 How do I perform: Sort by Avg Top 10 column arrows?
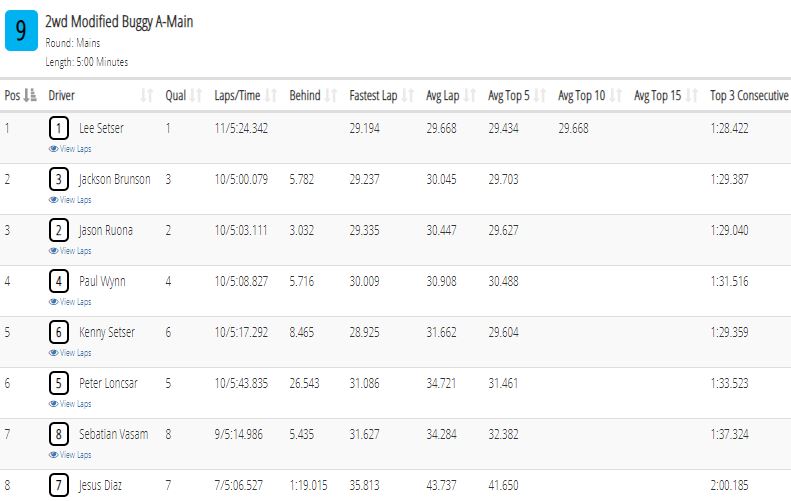click(x=615, y=95)
